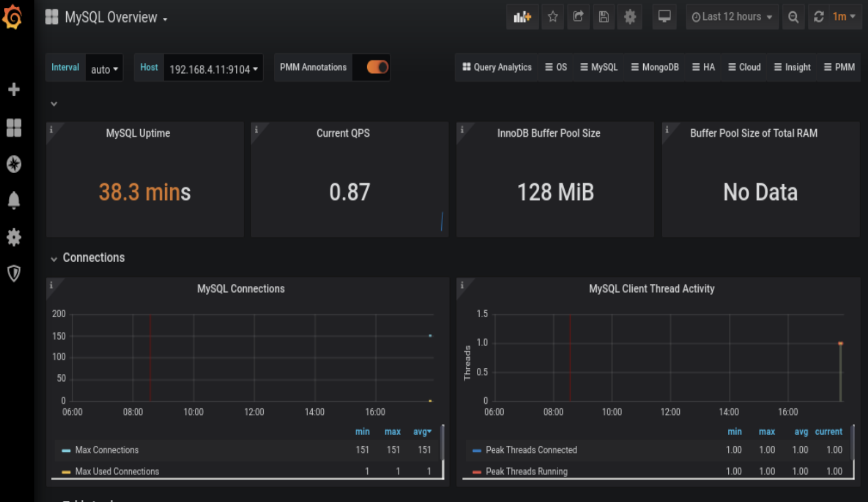Expand the collapsed row chevron below Interval
This screenshot has width=868, height=502.
(x=54, y=104)
